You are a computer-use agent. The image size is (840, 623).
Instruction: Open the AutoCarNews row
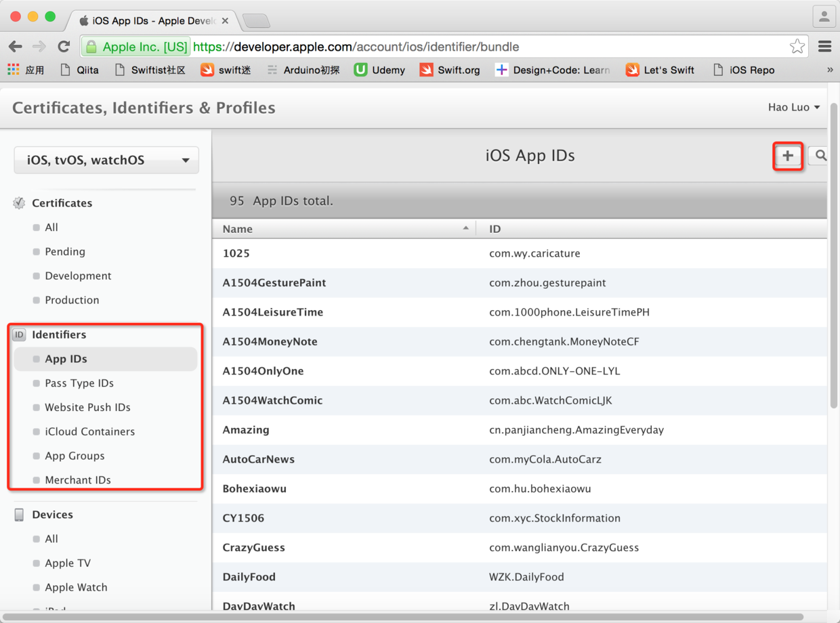(520, 459)
